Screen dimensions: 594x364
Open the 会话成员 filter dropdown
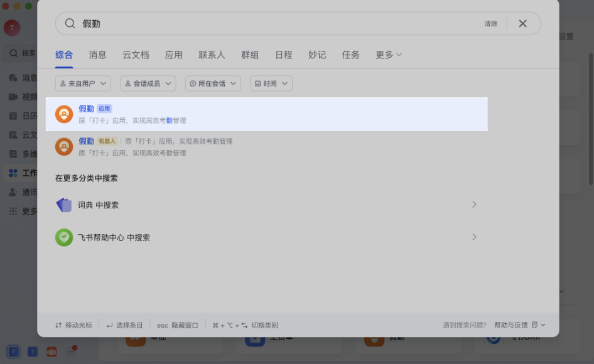tap(148, 83)
